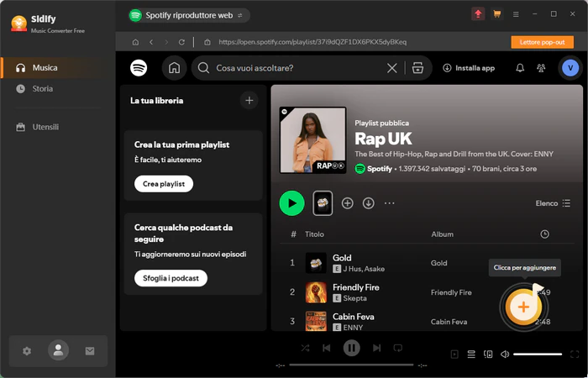
Task: Click the duration clock column header
Action: tap(544, 234)
